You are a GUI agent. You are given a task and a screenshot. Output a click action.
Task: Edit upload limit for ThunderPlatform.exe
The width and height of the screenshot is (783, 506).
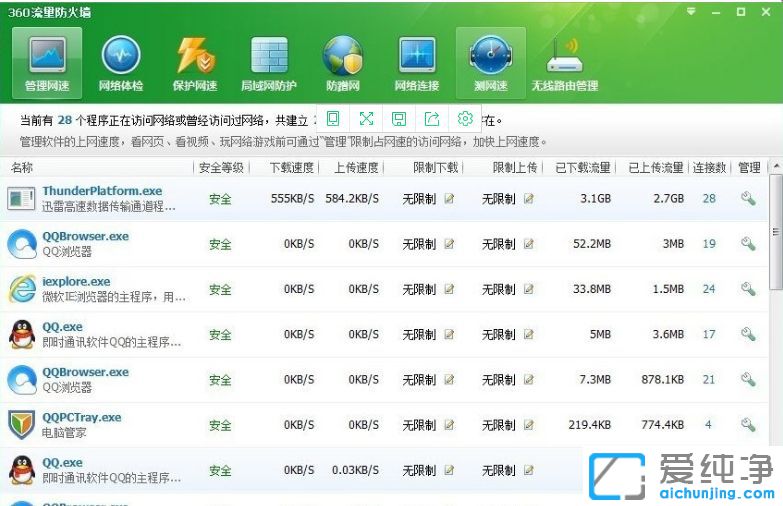(x=528, y=199)
